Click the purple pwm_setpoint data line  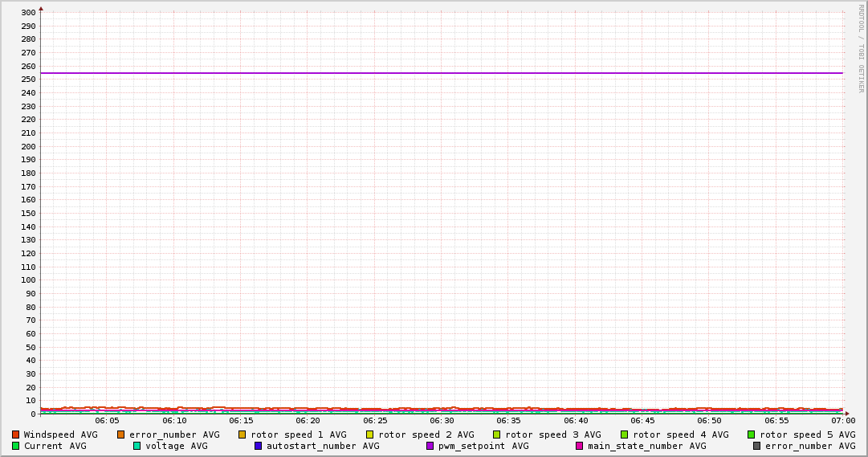coord(442,73)
